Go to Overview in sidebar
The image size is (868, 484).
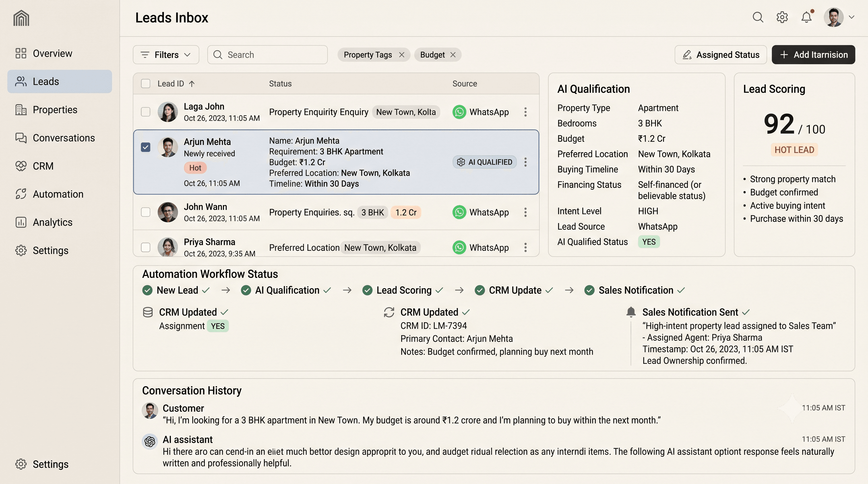tap(60, 53)
